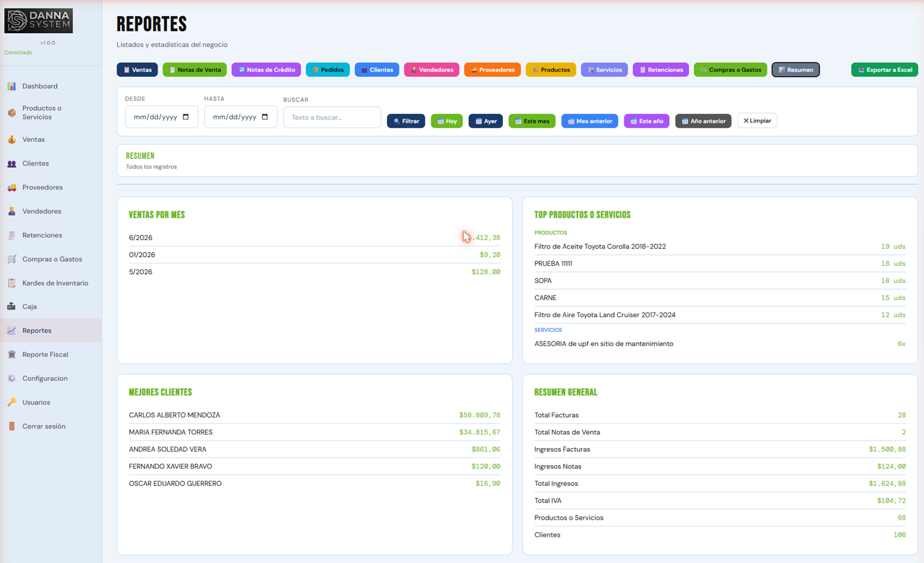The width and height of the screenshot is (924, 563).
Task: Select the Compras o Gastos report tab
Action: tap(730, 70)
